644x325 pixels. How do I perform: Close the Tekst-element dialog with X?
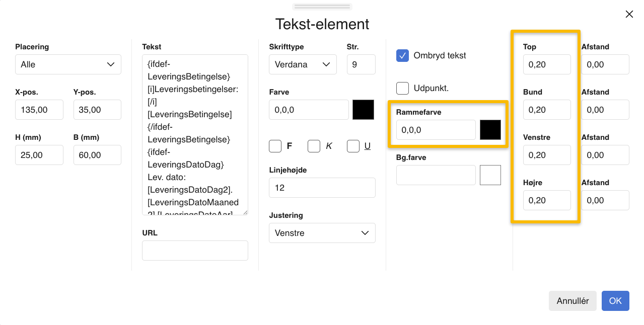[x=629, y=15]
